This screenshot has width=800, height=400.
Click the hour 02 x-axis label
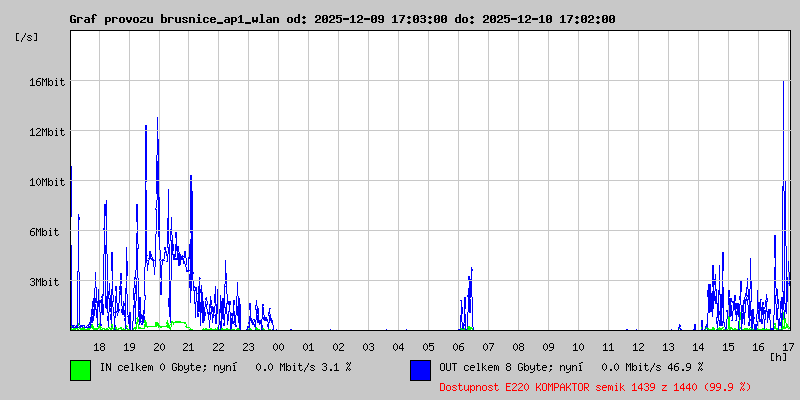click(x=339, y=347)
